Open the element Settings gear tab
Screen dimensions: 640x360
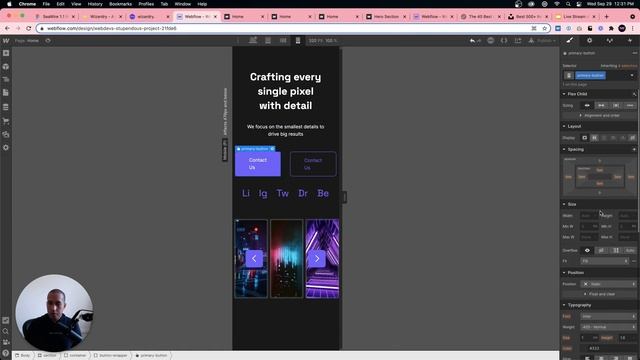589,40
